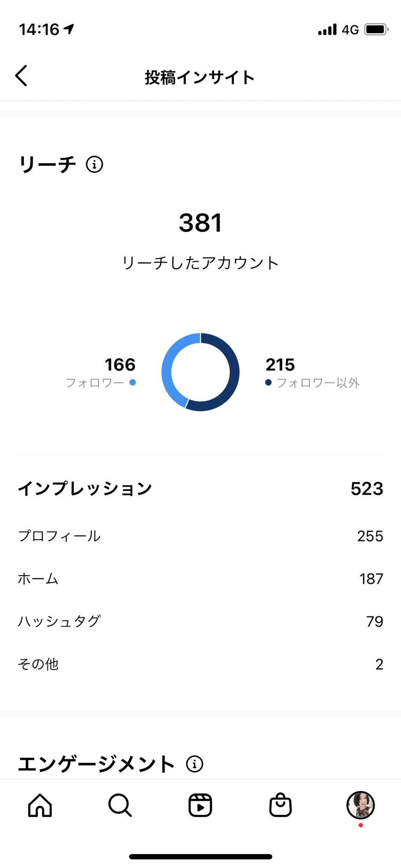This screenshot has width=401, height=868.
Task: Select the dark blue フォロワー以外 legend dot
Action: pyautogui.click(x=268, y=382)
